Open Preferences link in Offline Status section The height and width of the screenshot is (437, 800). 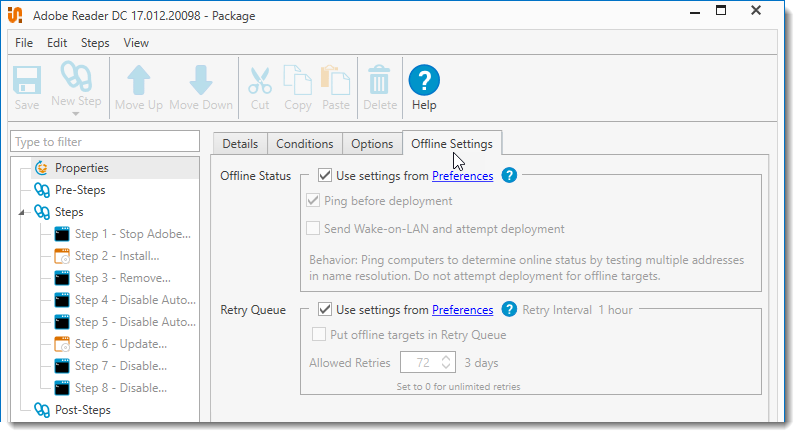pyautogui.click(x=462, y=176)
